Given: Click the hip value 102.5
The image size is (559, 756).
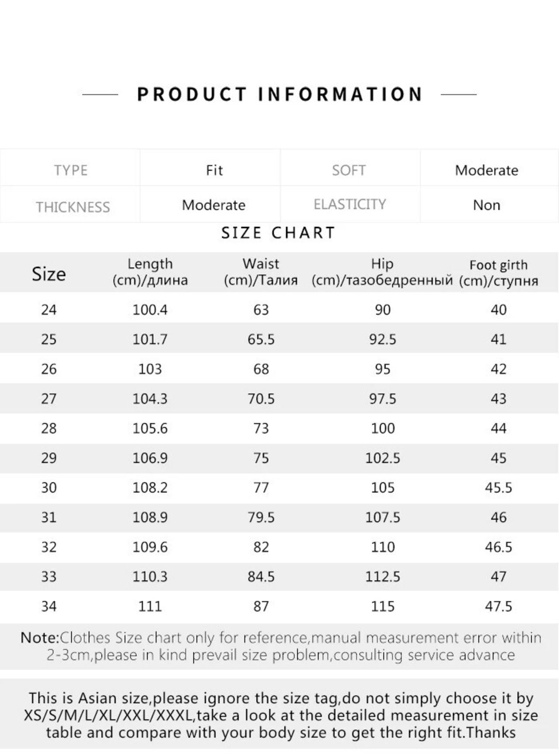Looking at the screenshot, I should [383, 458].
